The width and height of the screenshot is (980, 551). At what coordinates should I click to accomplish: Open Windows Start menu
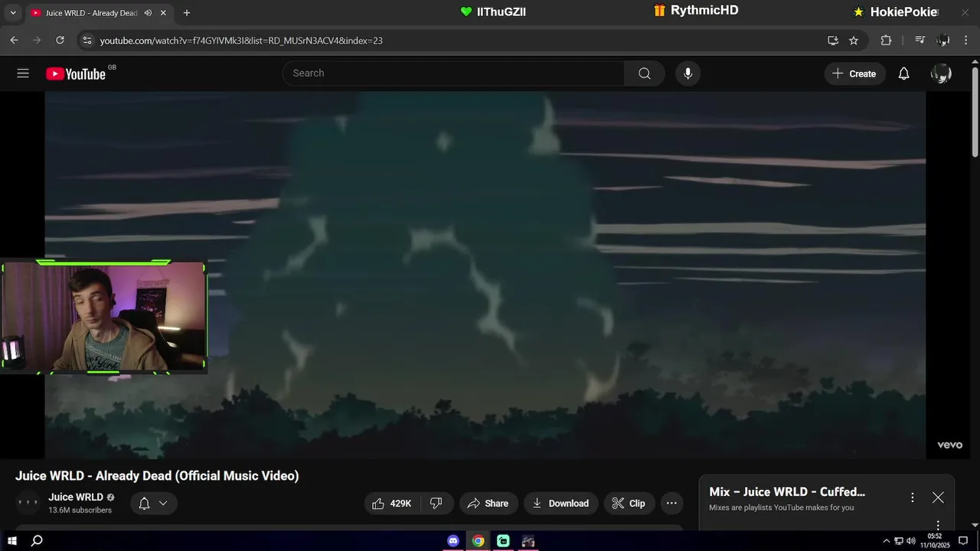click(x=12, y=541)
